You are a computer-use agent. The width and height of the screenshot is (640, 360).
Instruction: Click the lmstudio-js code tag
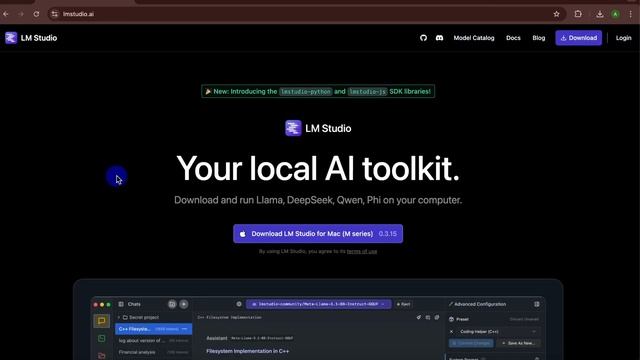coord(367,91)
